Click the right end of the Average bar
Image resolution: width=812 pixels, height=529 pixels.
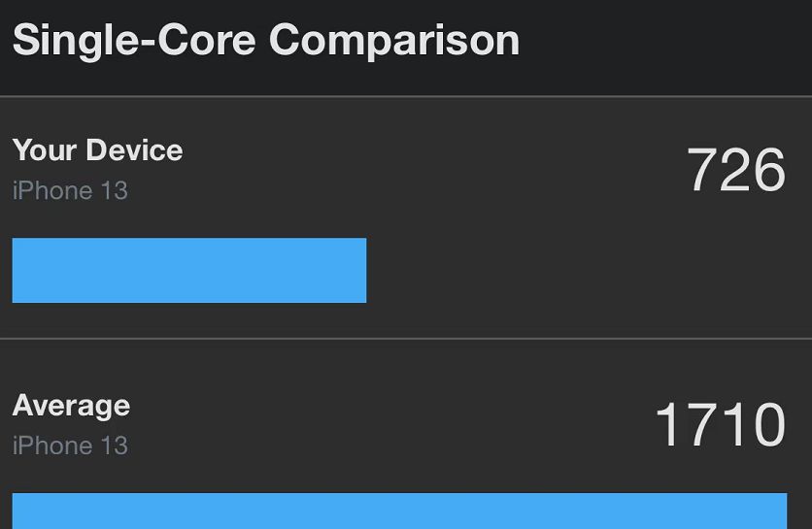click(782, 511)
